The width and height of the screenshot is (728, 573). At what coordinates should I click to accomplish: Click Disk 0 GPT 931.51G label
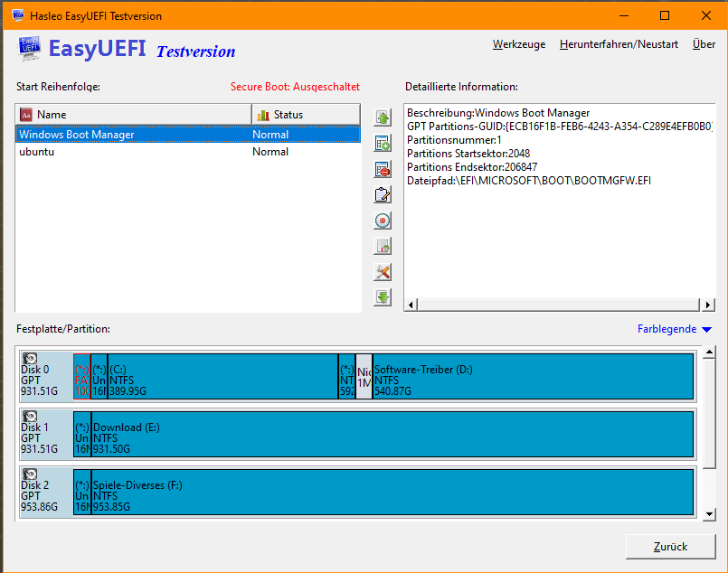tap(40, 380)
